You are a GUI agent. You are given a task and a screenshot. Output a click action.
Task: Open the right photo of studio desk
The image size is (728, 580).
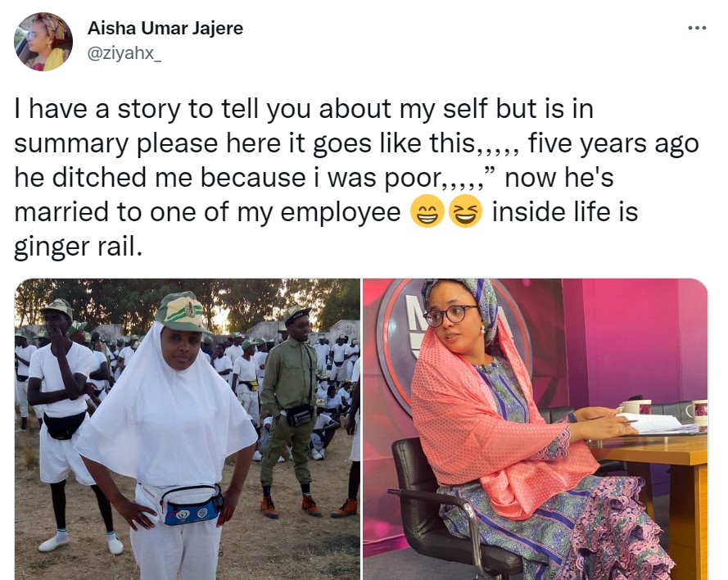pos(535,428)
